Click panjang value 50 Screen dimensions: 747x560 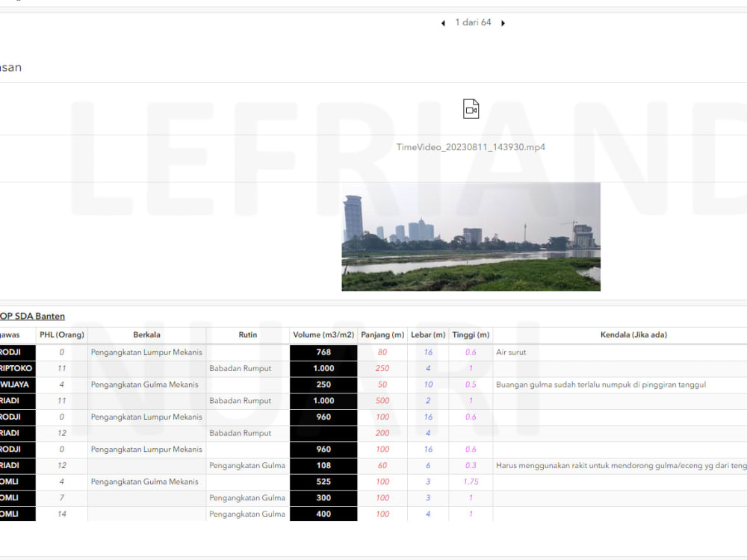pyautogui.click(x=382, y=385)
